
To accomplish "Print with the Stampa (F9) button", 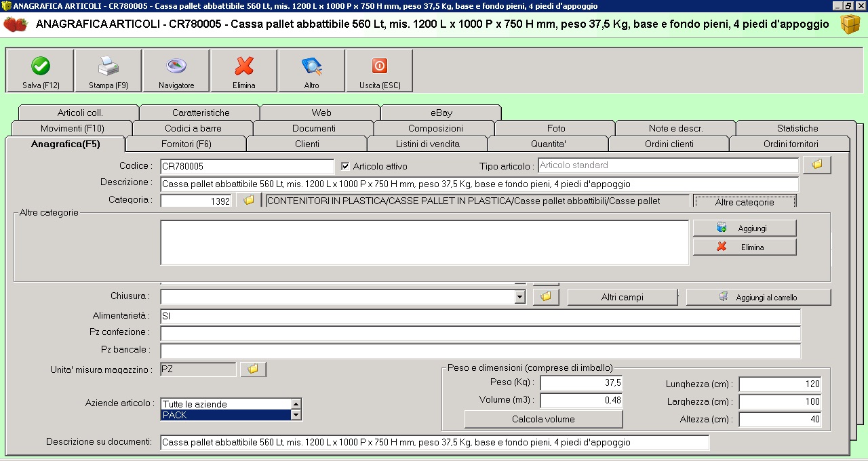I will coord(108,71).
